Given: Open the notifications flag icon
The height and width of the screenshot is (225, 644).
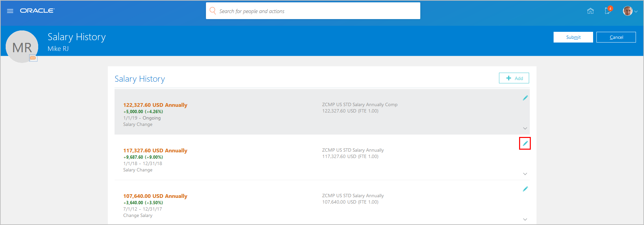Looking at the screenshot, I should click(608, 11).
